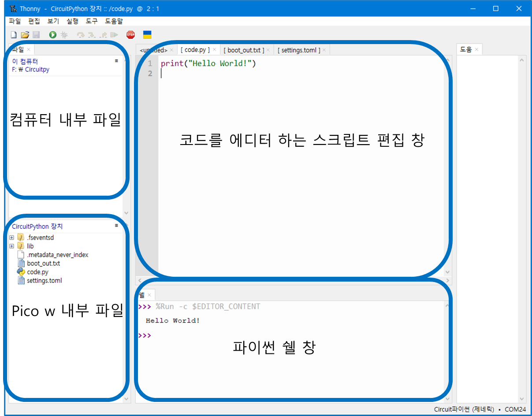Switch to the <untitled> editor tab

pyautogui.click(x=153, y=50)
